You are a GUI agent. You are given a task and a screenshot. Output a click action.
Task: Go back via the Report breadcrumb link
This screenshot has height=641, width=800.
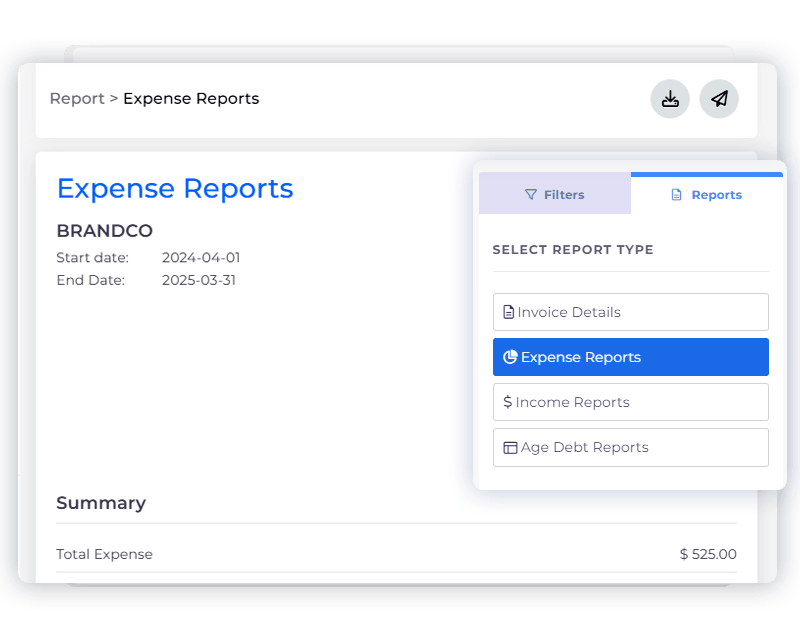[77, 98]
